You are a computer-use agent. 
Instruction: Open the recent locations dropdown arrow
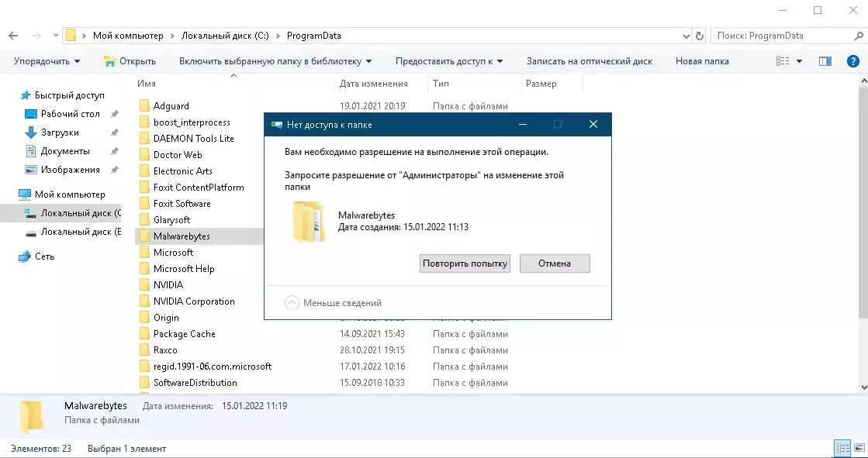point(56,36)
